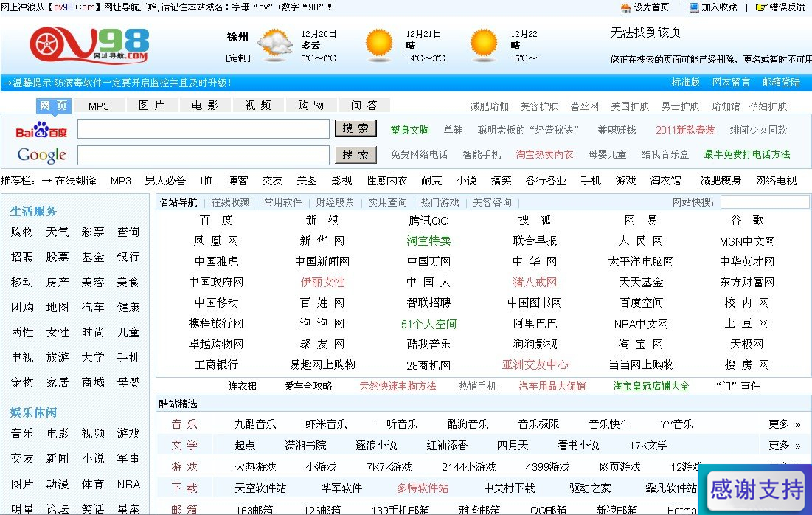Click the cloudy weather icon for 12月20日
The height and width of the screenshot is (515, 812).
click(275, 44)
